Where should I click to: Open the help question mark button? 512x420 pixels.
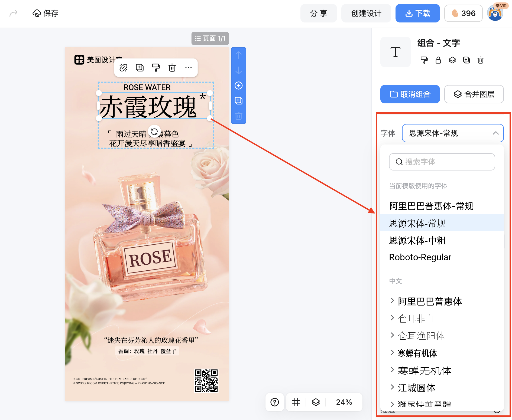coord(275,402)
